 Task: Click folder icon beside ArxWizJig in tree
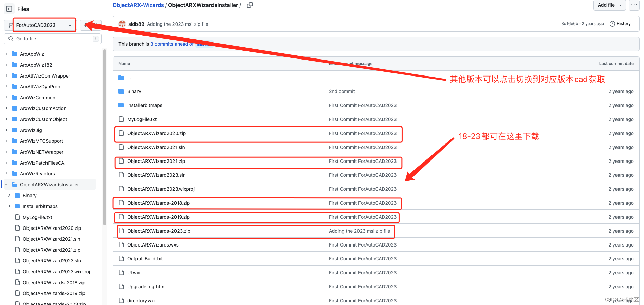(x=15, y=130)
